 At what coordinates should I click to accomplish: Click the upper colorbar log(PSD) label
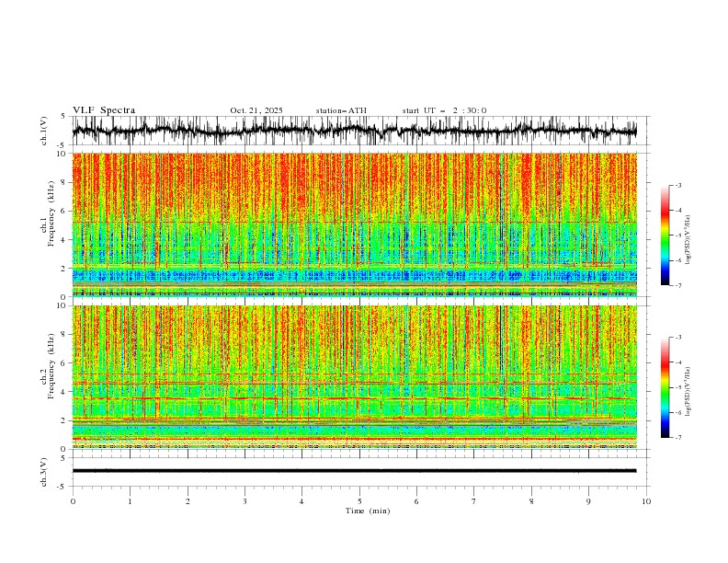coord(688,240)
